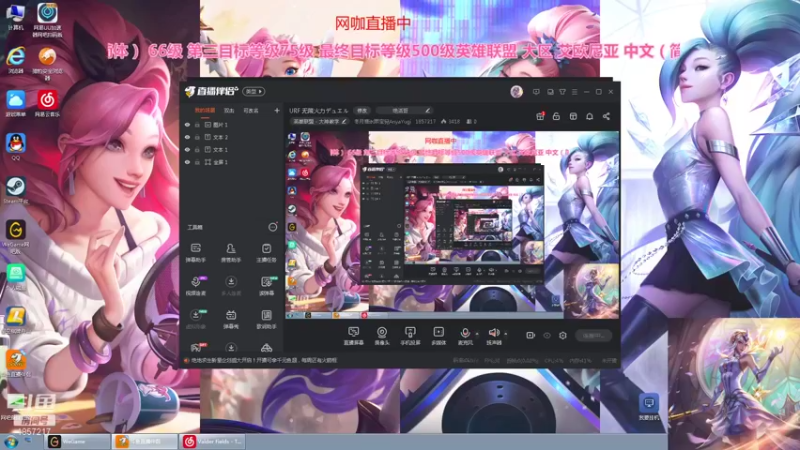
Task: Add a new scene with plus icon
Action: pos(277,110)
